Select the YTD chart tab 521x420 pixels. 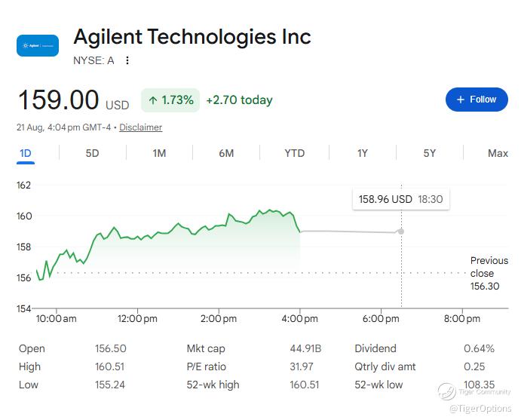tap(294, 153)
